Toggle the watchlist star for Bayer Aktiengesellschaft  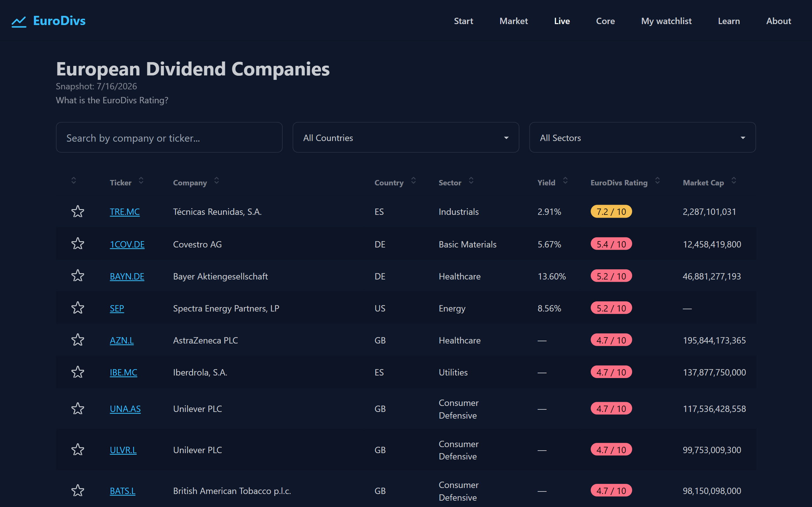coord(77,276)
